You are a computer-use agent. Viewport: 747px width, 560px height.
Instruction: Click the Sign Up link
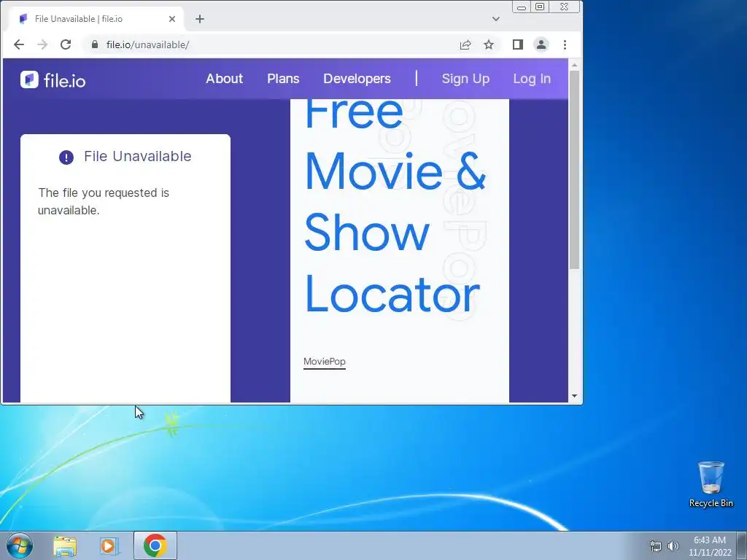465,79
